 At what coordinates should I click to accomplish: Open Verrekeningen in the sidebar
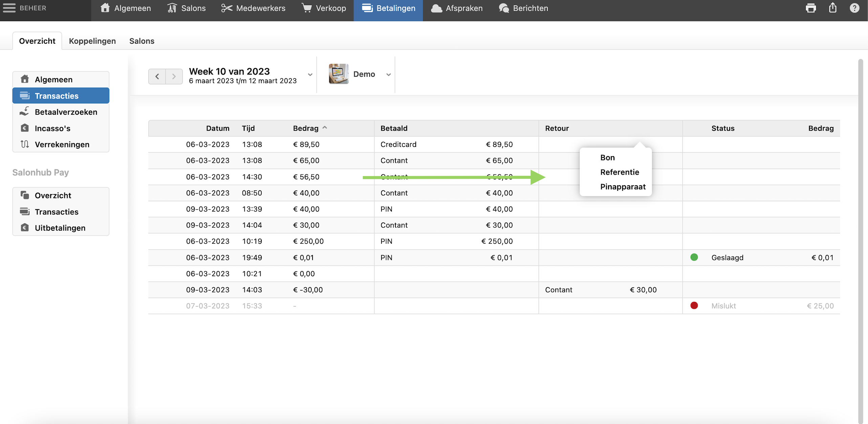[x=62, y=145]
